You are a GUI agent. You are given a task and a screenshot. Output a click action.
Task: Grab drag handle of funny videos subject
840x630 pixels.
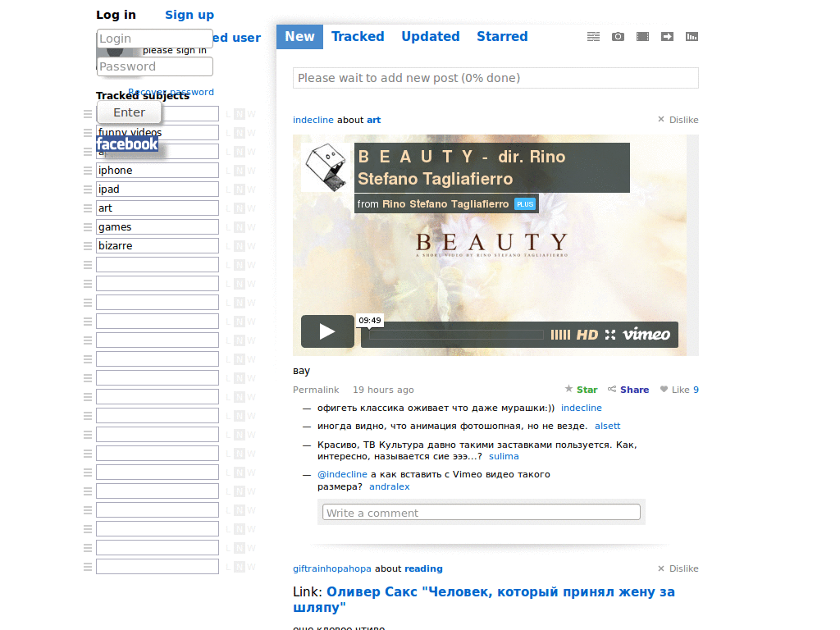point(88,132)
